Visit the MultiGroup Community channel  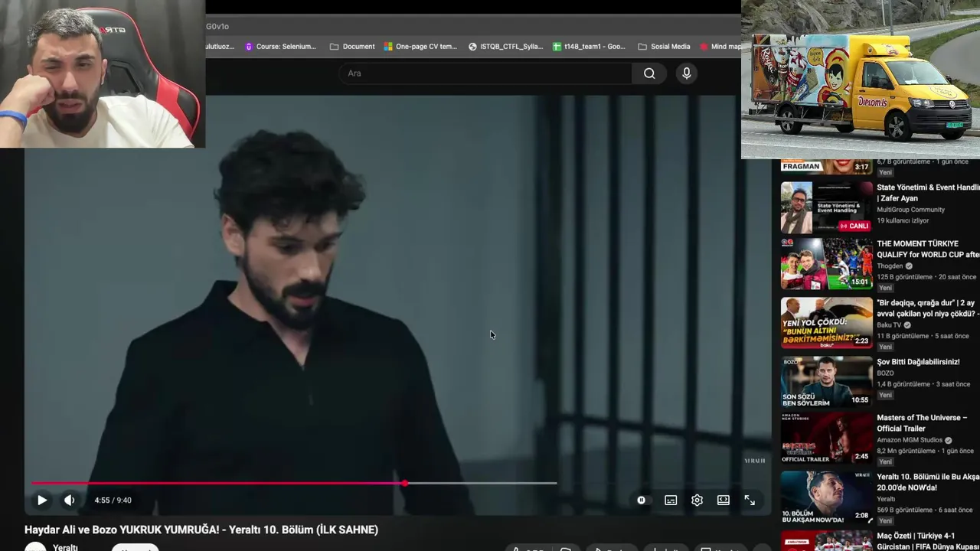point(910,210)
